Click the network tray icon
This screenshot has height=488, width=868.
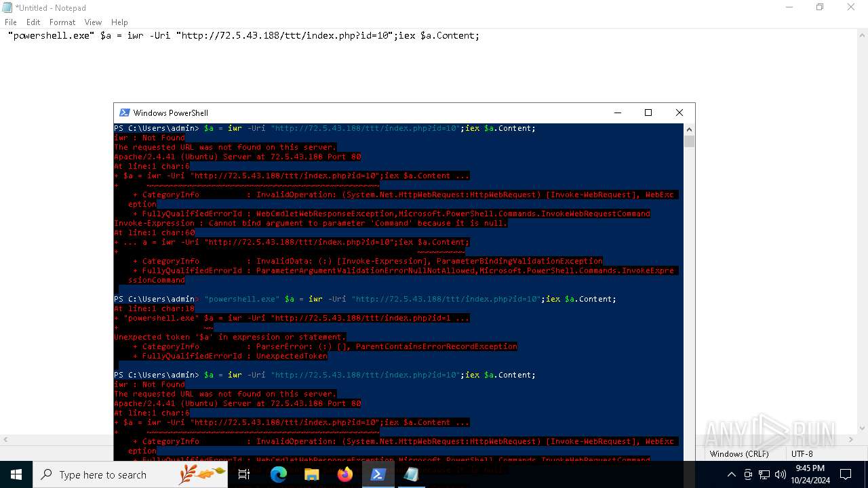point(764,474)
